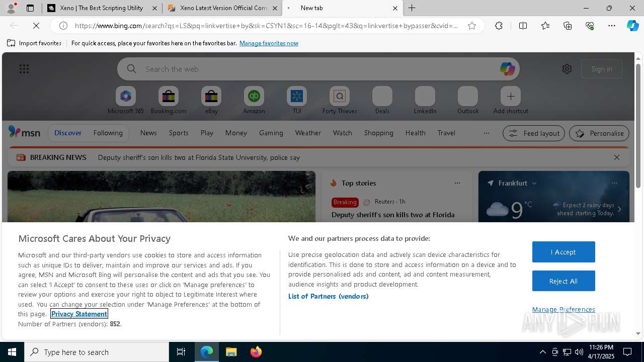Show hidden system tray icons

(x=542, y=352)
